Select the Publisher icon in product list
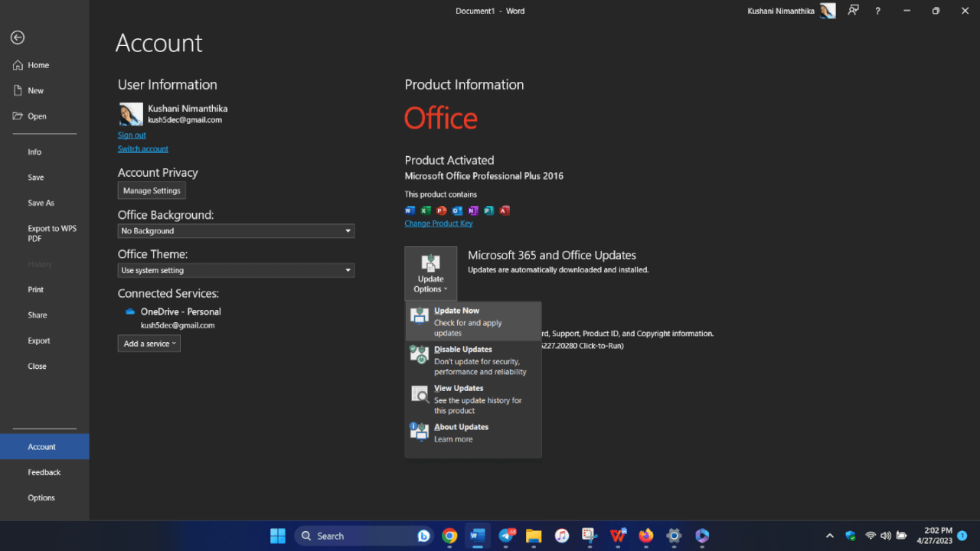Image resolution: width=980 pixels, height=551 pixels. 488,210
